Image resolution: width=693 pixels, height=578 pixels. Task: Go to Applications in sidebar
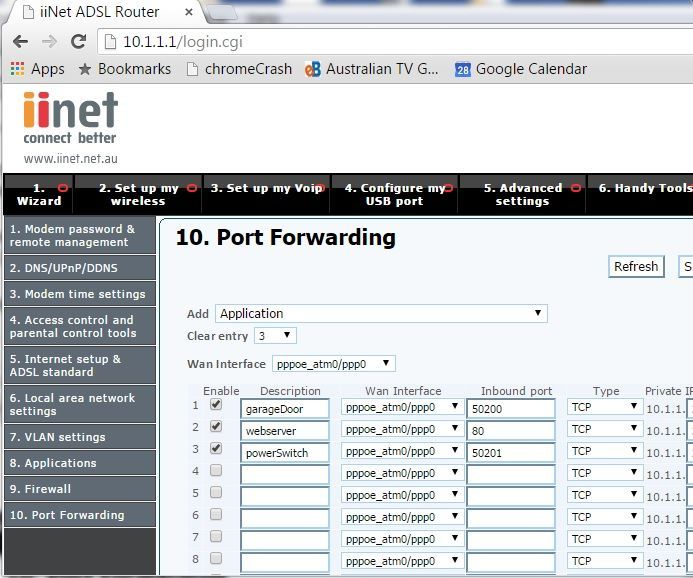pyautogui.click(x=80, y=463)
